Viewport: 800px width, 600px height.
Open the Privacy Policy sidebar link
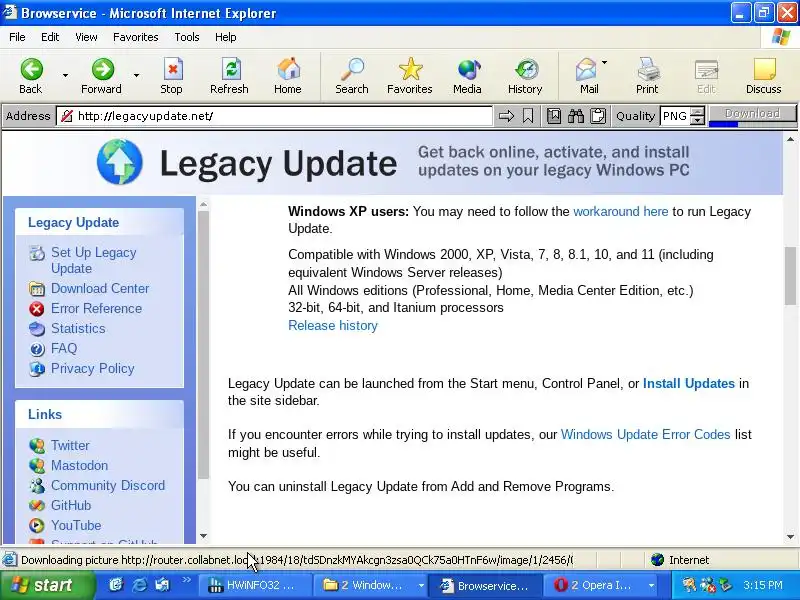92,369
